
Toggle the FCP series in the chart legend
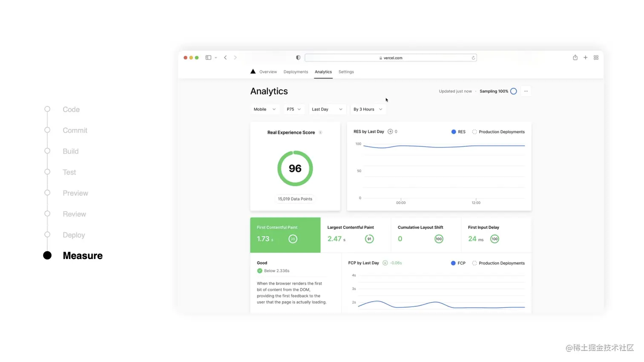click(x=458, y=263)
